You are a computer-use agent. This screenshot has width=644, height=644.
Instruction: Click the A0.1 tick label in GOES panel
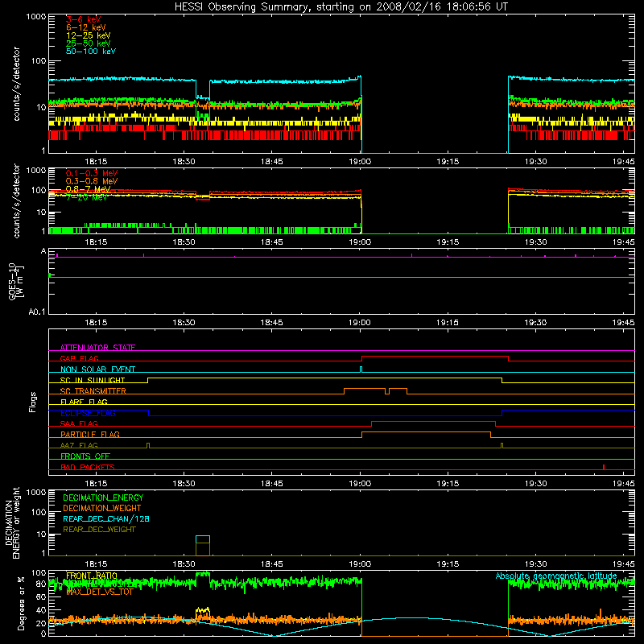(37, 312)
